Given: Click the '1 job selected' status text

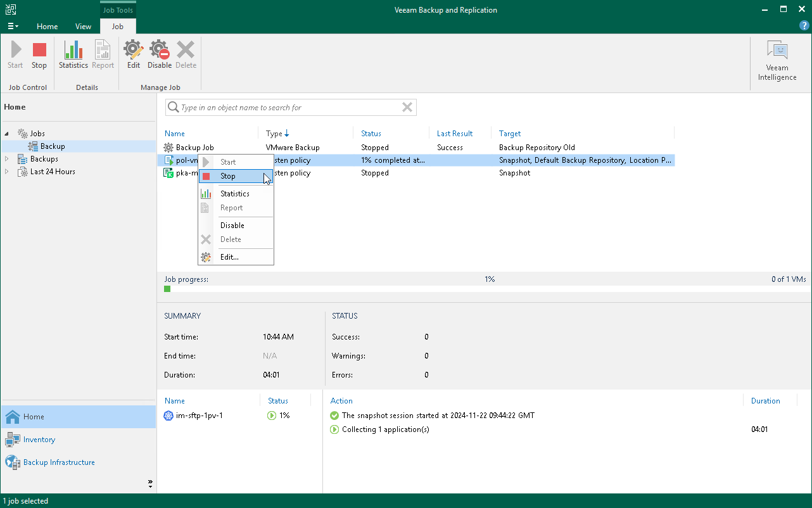Looking at the screenshot, I should 26,501.
